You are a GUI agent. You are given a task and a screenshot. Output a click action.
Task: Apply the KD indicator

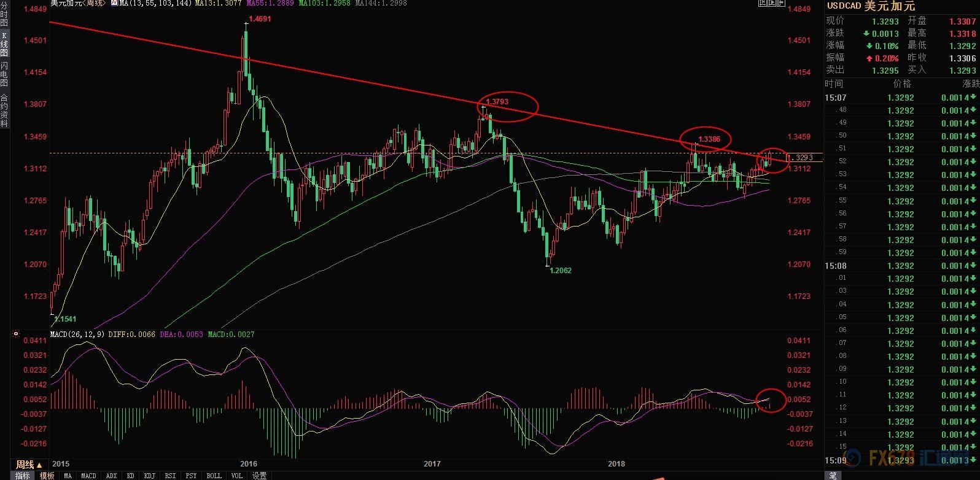coord(131,475)
